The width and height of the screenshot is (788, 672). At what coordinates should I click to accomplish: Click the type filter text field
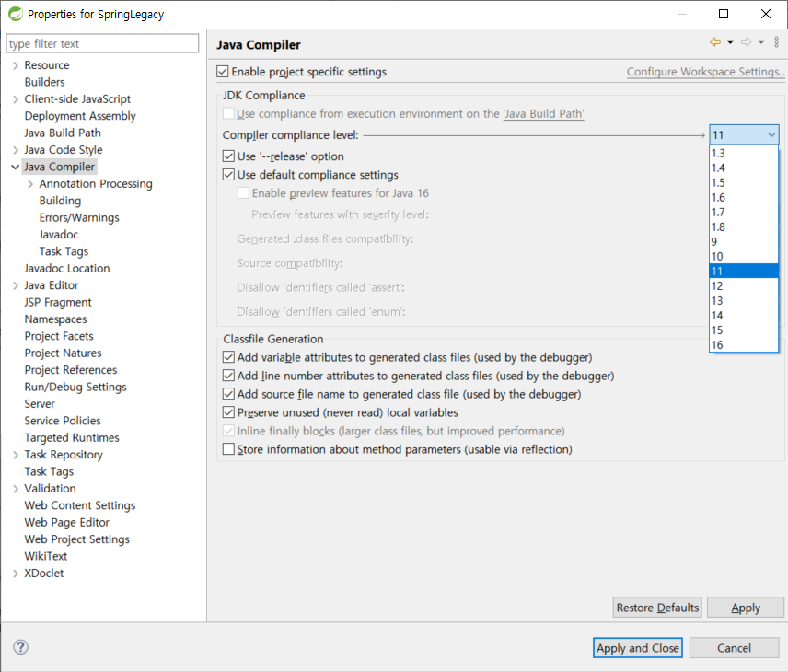[102, 44]
